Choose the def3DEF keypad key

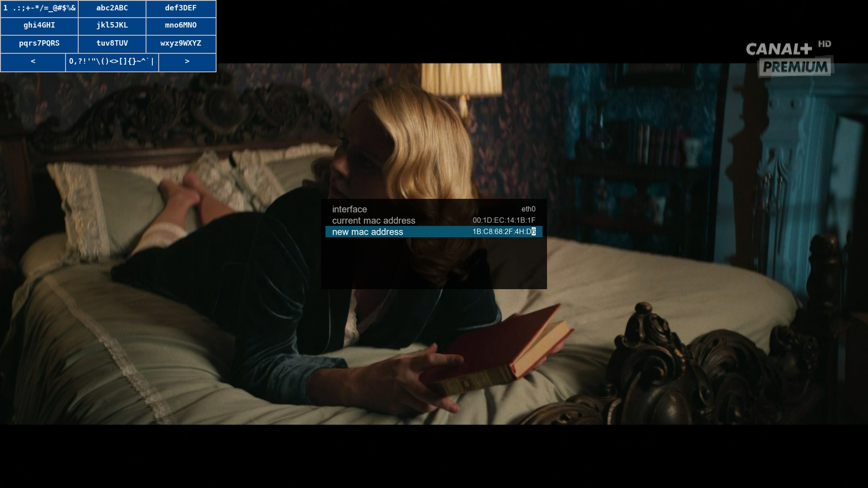pyautogui.click(x=181, y=9)
